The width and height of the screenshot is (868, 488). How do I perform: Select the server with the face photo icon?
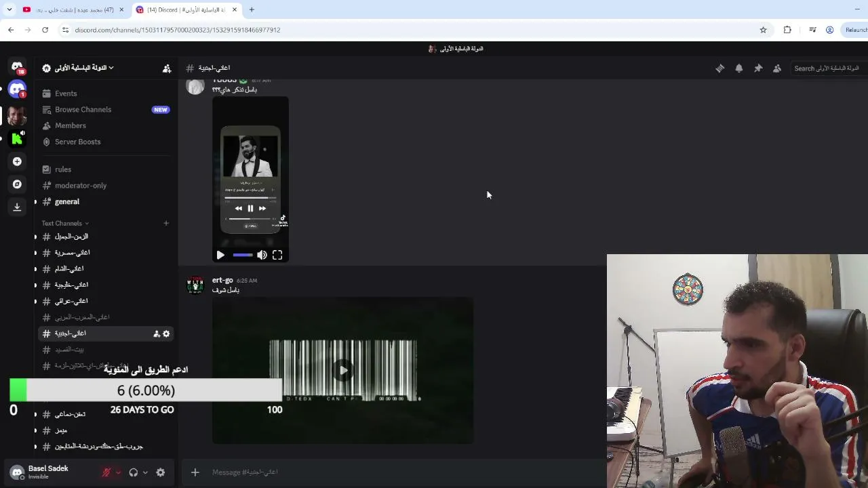[x=17, y=115]
